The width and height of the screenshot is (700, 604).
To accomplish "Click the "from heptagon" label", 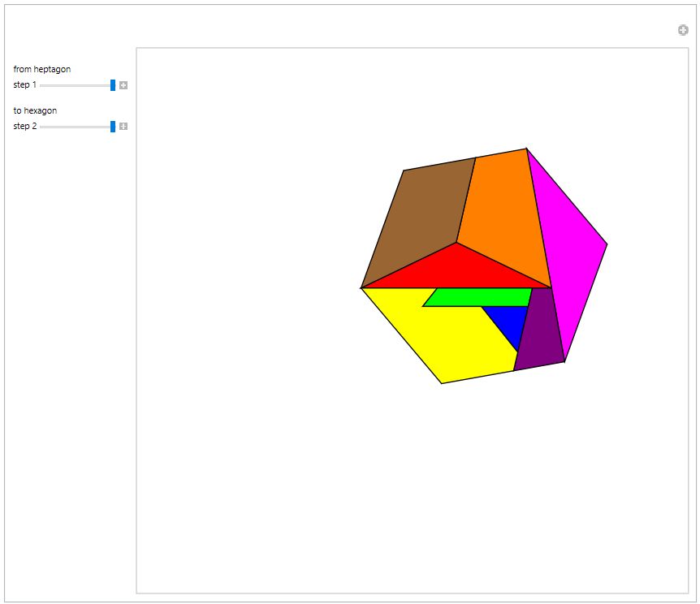I will (41, 69).
